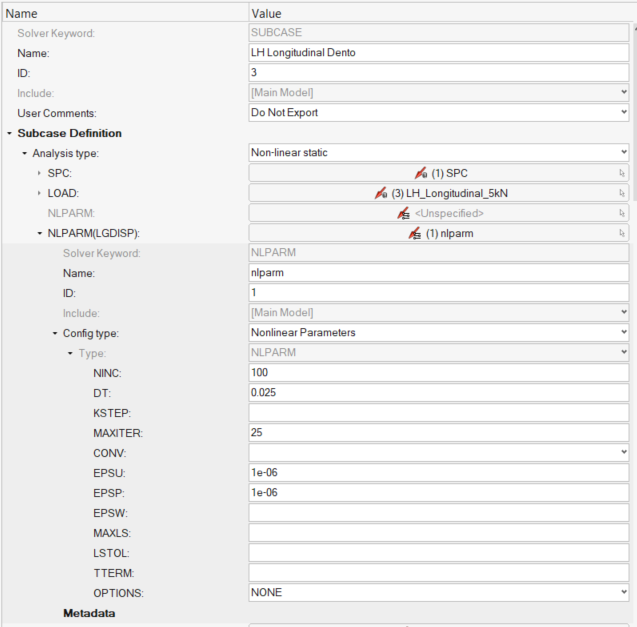
Task: Click the cursor pick icon in the NLPARM Unspecified row
Action: (622, 213)
